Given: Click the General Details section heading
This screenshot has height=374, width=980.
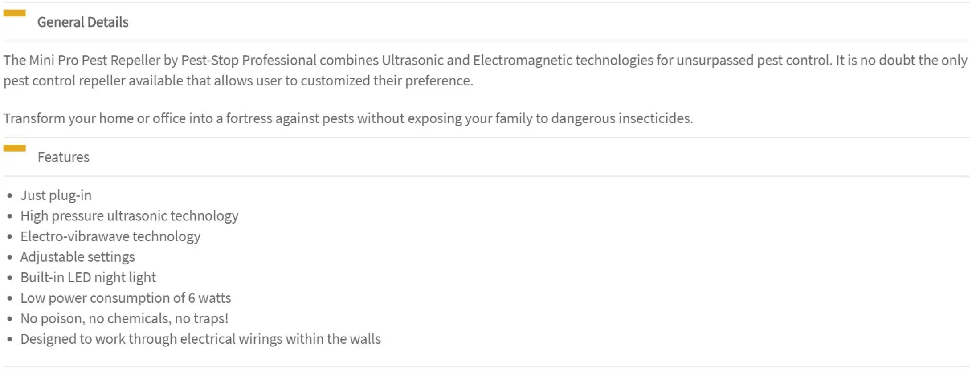Looking at the screenshot, I should click(x=83, y=22).
